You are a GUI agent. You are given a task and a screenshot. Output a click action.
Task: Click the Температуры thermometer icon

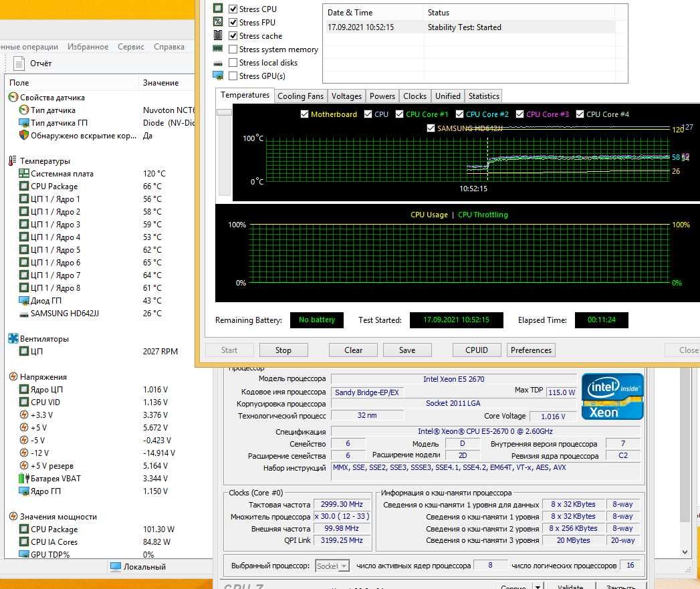pyautogui.click(x=13, y=160)
